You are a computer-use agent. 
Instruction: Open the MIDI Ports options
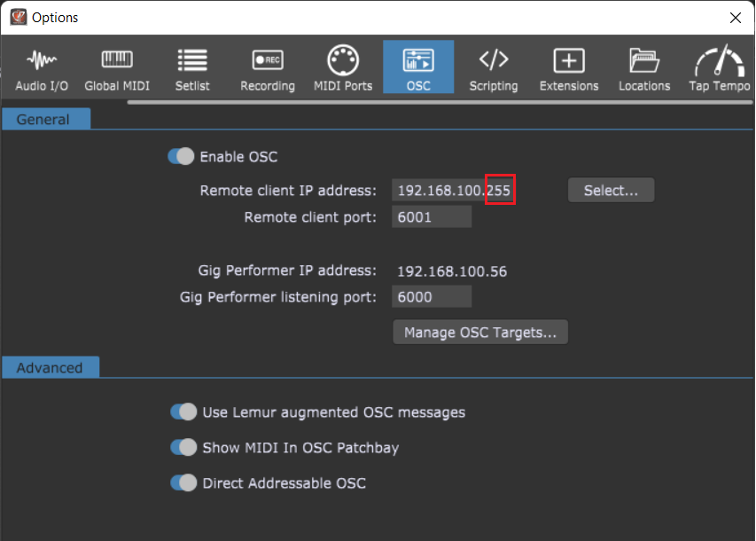343,67
